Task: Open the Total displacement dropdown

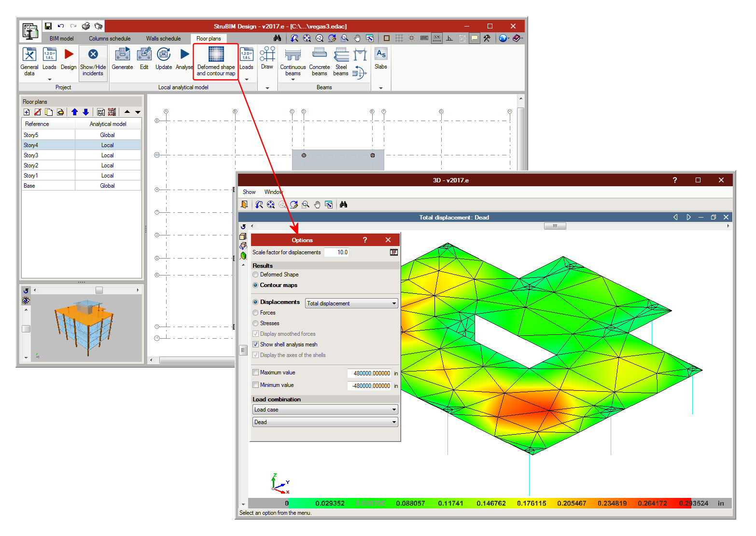Action: pyautogui.click(x=351, y=303)
